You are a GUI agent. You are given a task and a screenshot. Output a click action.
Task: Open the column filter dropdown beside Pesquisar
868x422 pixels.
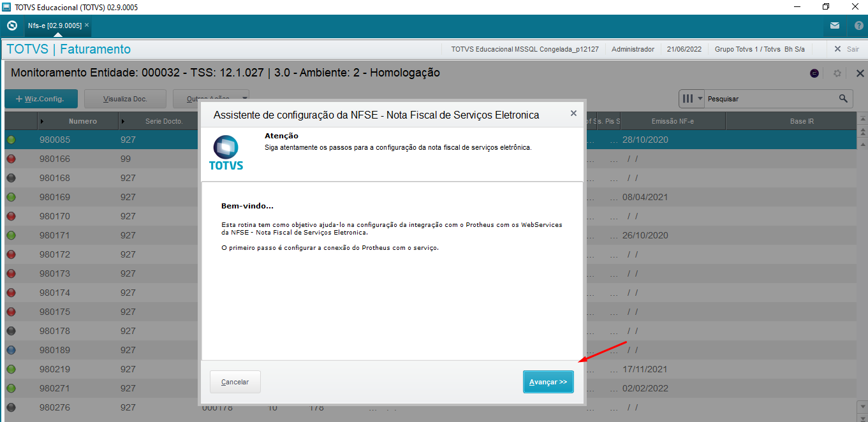692,99
